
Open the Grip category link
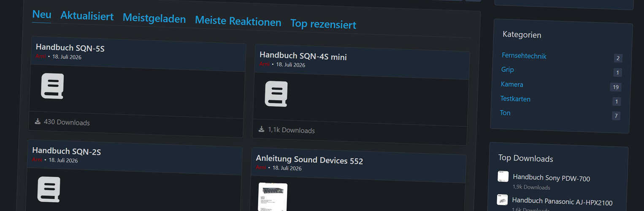click(508, 70)
